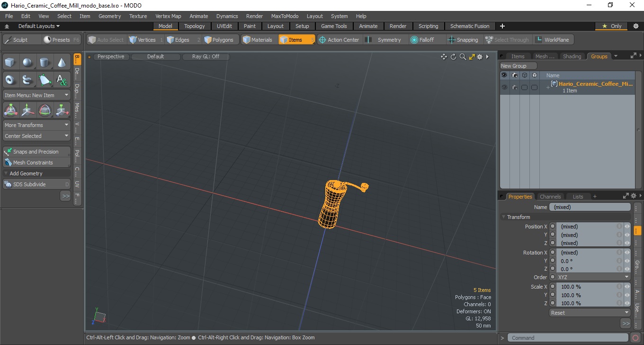
Task: Open the Render menu
Action: tap(254, 16)
